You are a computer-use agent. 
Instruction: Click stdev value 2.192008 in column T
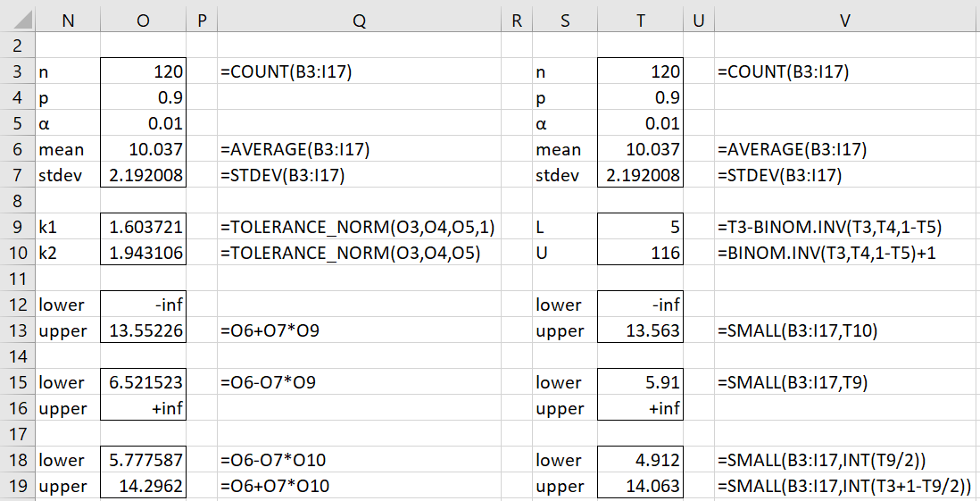pyautogui.click(x=641, y=175)
